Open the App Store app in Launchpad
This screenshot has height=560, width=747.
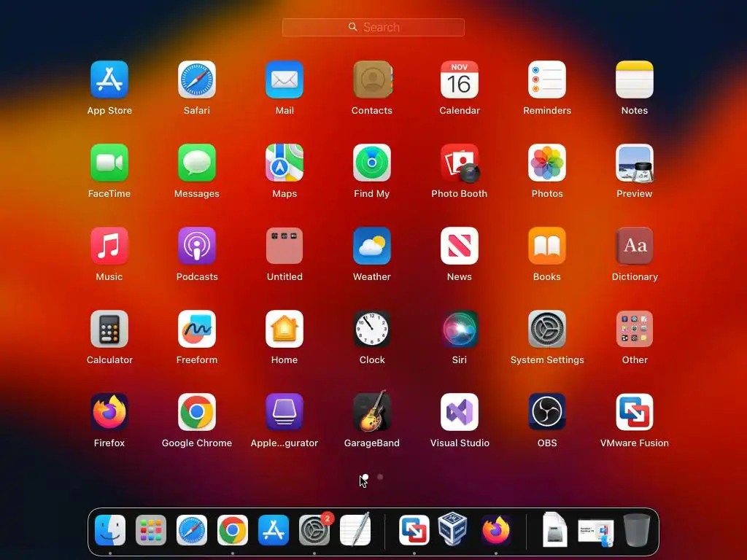[109, 79]
